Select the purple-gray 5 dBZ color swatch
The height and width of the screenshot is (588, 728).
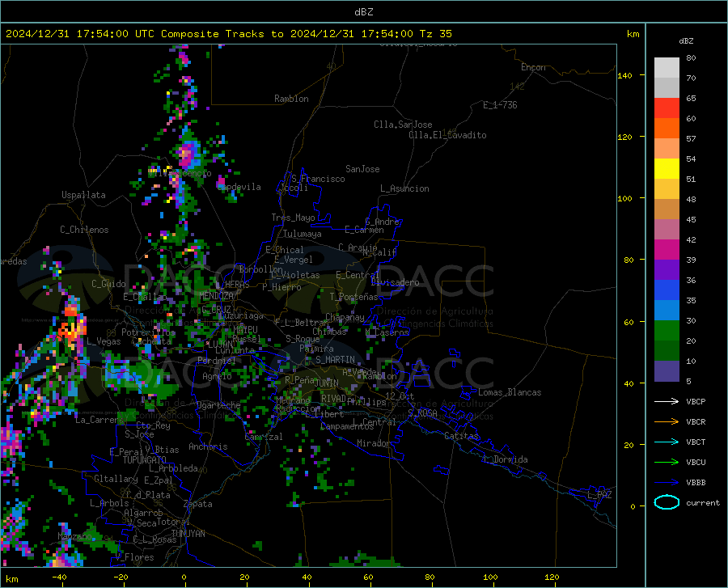pos(667,371)
